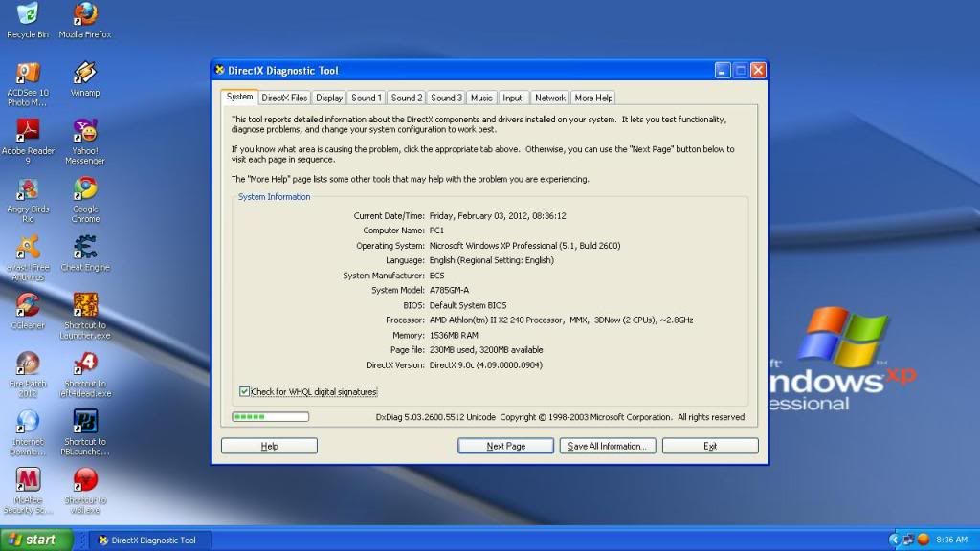Viewport: 980px width, 551px height.
Task: Click the Current Date/Time value
Action: [498, 215]
